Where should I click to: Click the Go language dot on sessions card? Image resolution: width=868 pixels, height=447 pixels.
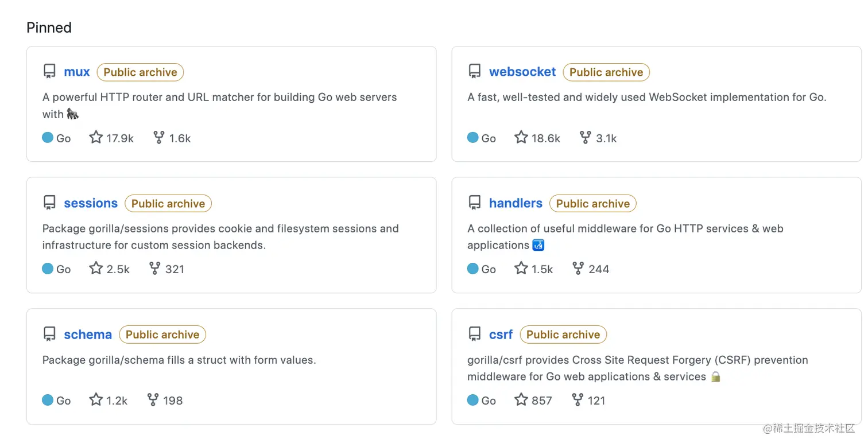click(48, 269)
